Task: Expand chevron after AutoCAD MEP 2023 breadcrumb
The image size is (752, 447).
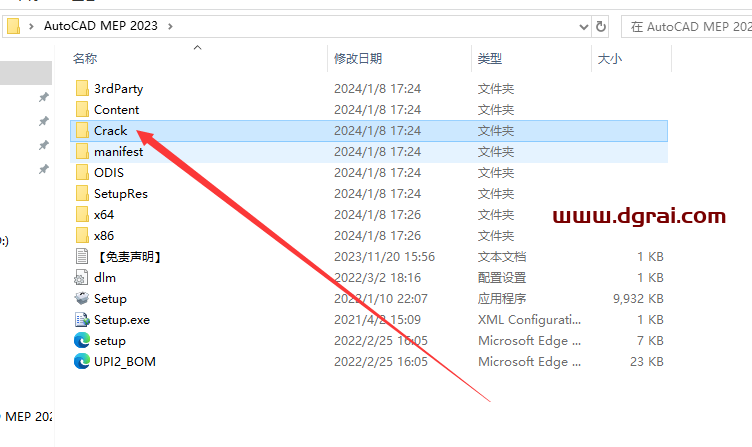Action: click(x=170, y=26)
